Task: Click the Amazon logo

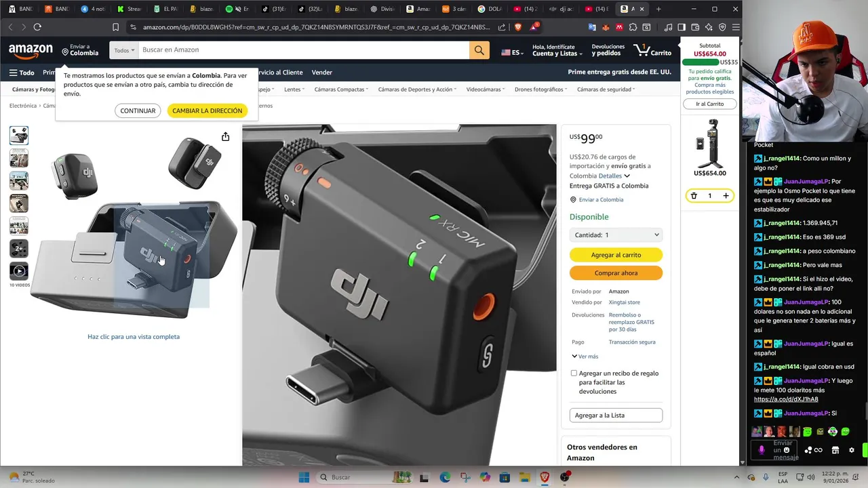Action: click(31, 51)
